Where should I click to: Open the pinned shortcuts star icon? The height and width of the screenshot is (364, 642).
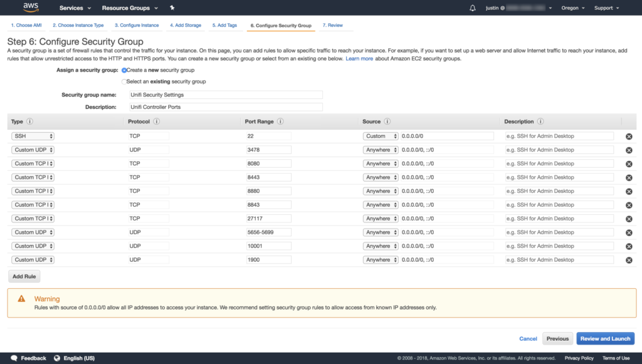point(172,8)
